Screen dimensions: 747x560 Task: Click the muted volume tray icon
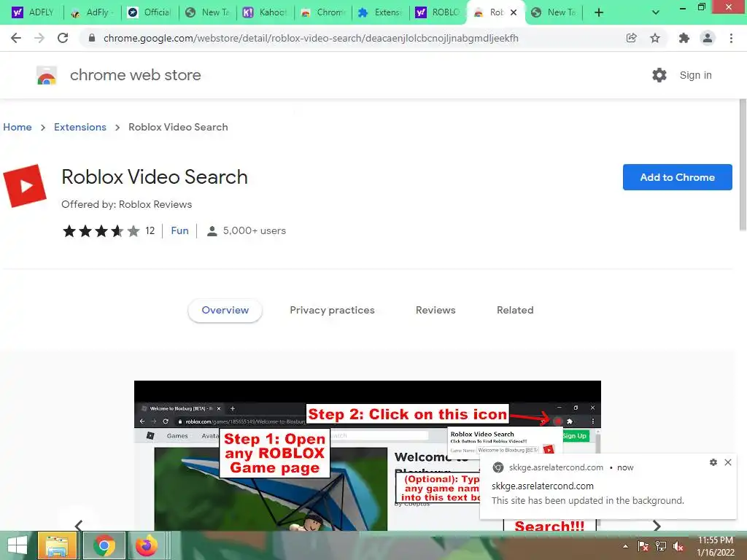click(678, 546)
